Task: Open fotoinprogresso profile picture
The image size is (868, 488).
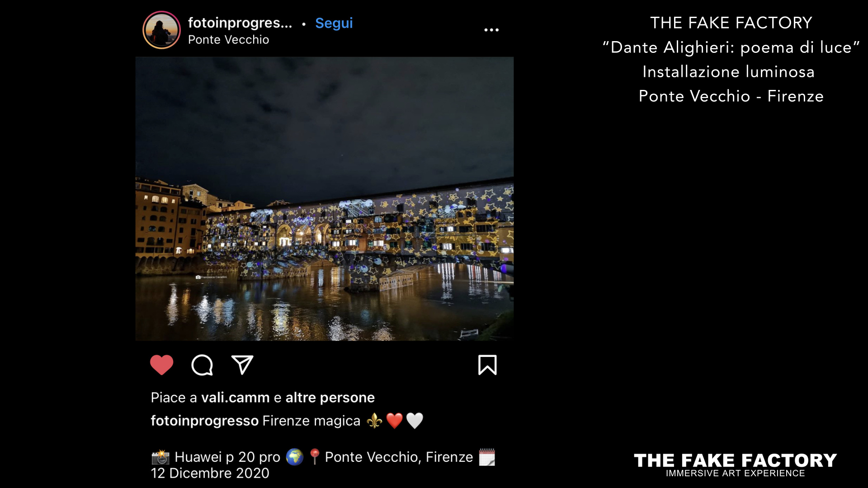Action: tap(161, 30)
